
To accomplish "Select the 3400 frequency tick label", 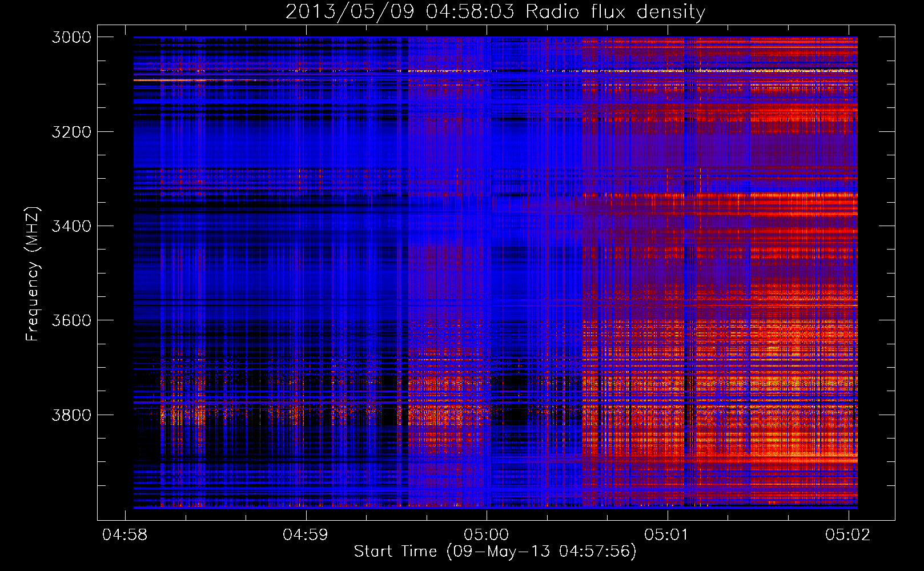I will pos(71,226).
